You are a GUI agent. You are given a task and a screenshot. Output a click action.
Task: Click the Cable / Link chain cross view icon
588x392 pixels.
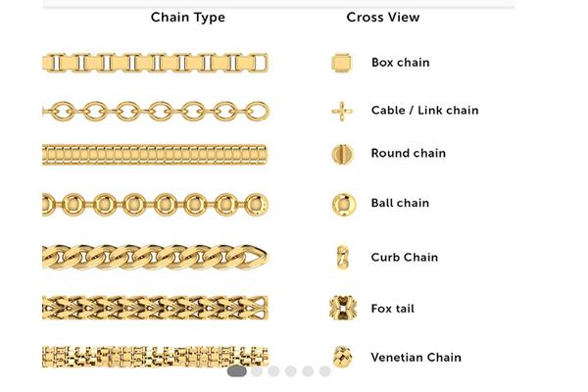(341, 111)
